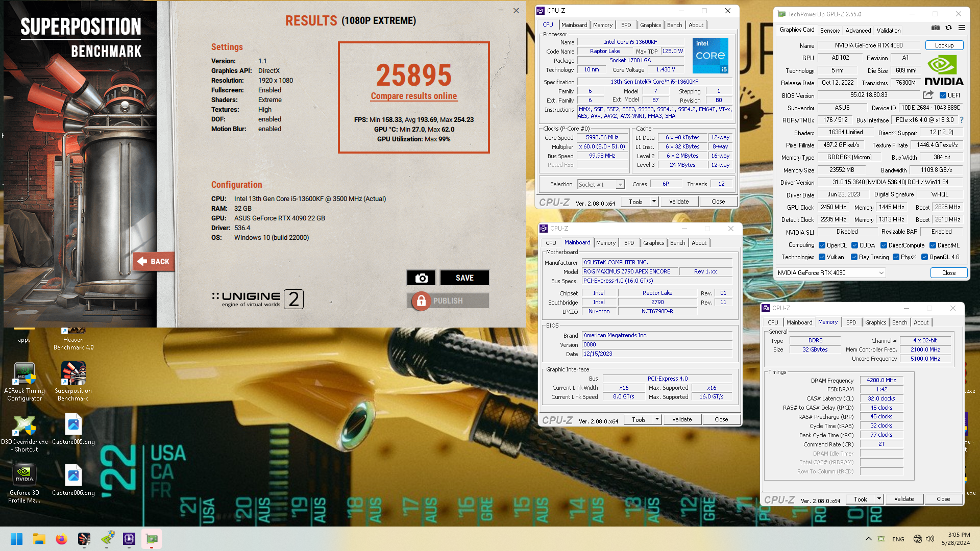Image resolution: width=980 pixels, height=551 pixels.
Task: Click the share BIOS export icon in GPU-Z
Action: [x=928, y=95]
